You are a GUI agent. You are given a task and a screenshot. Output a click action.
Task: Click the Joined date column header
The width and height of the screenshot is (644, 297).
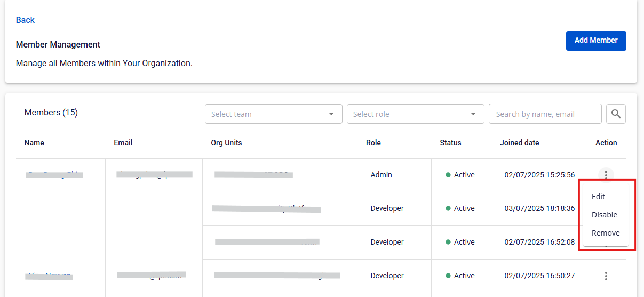519,143
